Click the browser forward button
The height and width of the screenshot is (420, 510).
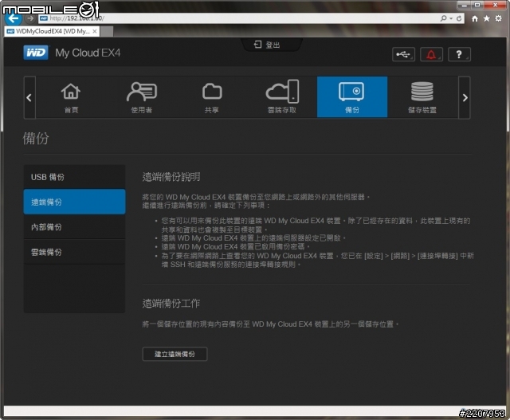[x=30, y=18]
